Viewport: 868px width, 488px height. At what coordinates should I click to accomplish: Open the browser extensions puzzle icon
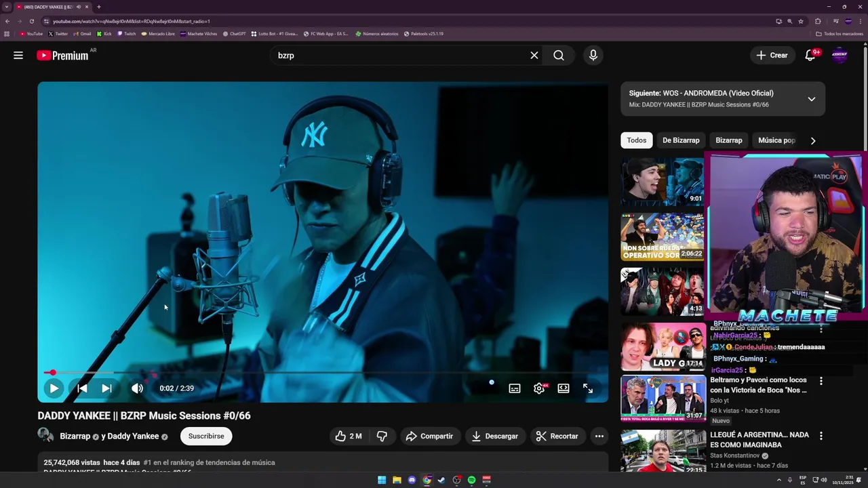(x=818, y=21)
